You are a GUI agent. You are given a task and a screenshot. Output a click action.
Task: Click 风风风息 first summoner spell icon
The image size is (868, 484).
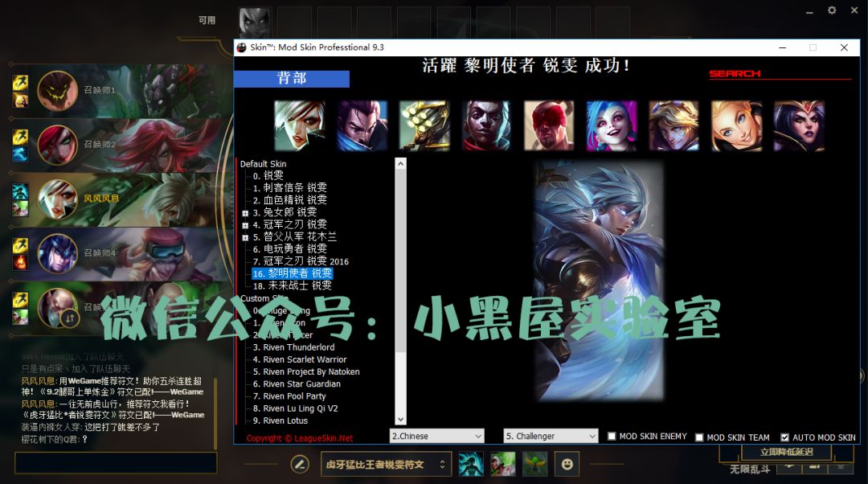coord(20,191)
